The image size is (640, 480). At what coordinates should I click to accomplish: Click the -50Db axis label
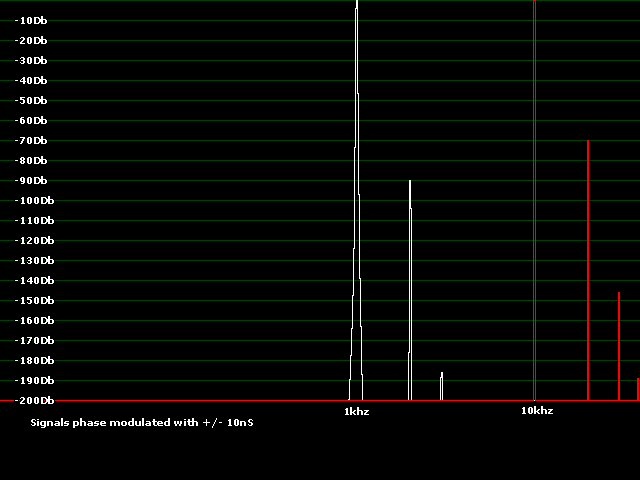(x=31, y=100)
